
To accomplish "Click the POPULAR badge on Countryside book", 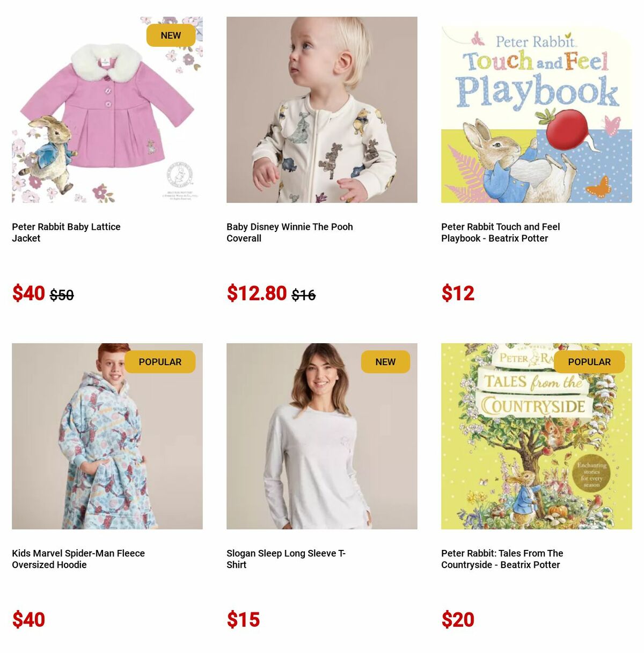I will [x=589, y=362].
